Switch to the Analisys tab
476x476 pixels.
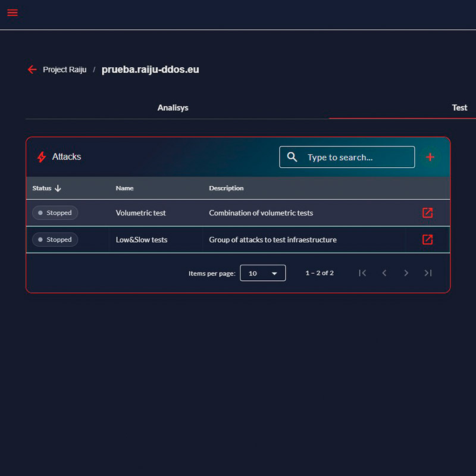click(173, 108)
